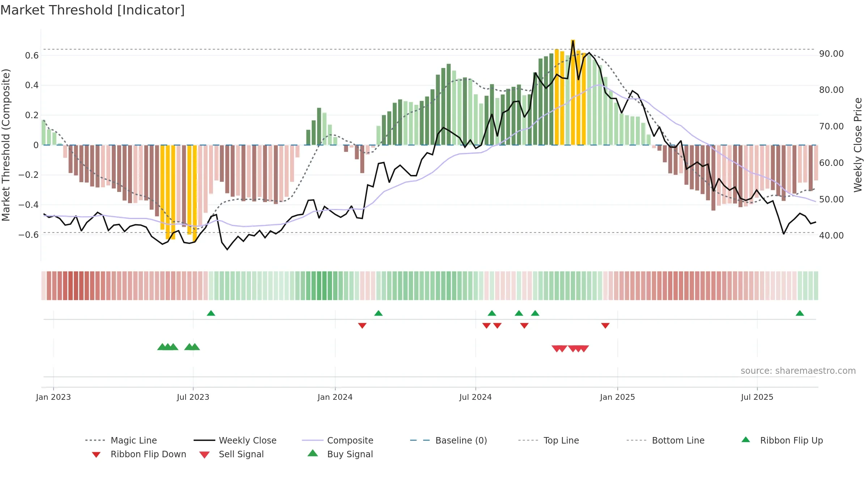
Task: Toggle the Bottom Line legend entry
Action: [665, 440]
